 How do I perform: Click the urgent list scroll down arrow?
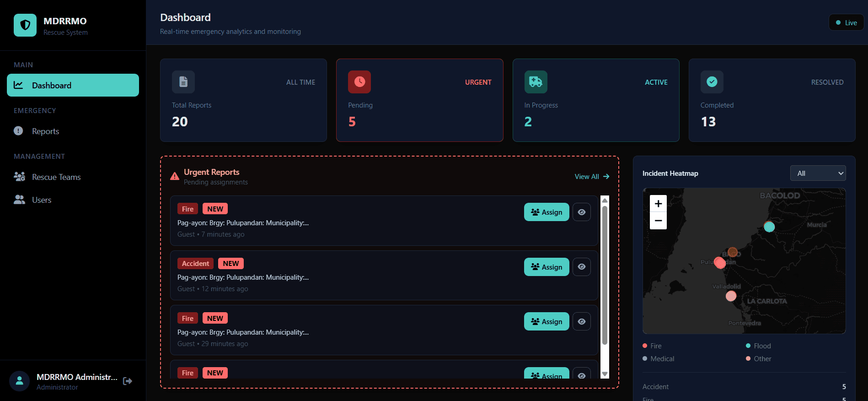point(605,374)
